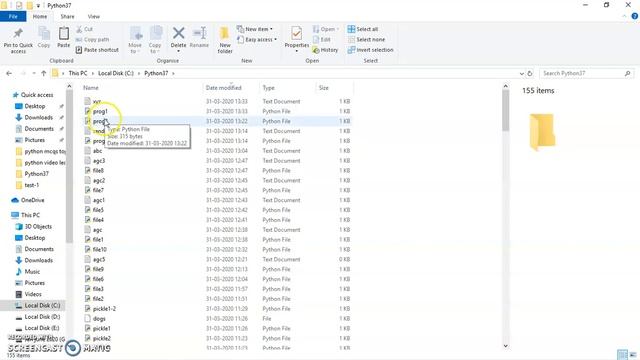Image resolution: width=640 pixels, height=360 pixels.
Task: Sort by Date modified column header
Action: pyautogui.click(x=224, y=88)
